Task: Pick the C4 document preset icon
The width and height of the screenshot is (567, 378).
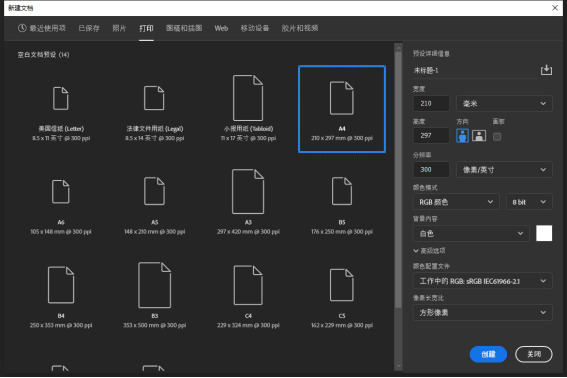Action: click(x=248, y=285)
